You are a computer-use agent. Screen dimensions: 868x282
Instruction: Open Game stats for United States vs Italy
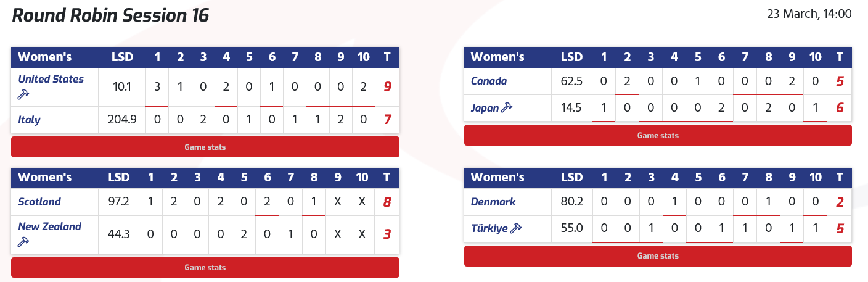coord(205,147)
